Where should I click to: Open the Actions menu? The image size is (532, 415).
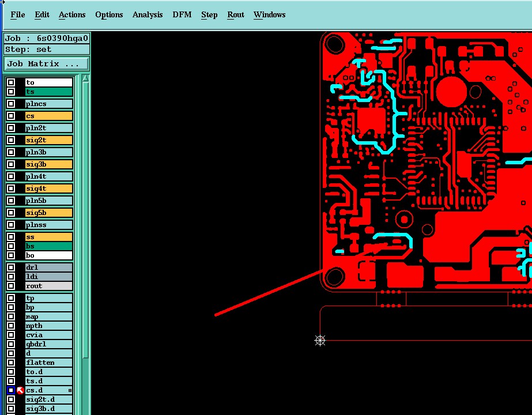pos(72,15)
